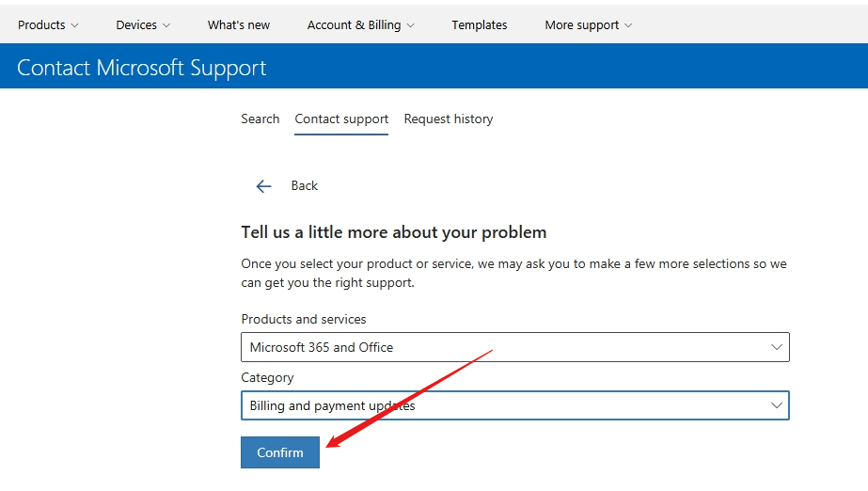Click the chevron beside Devices menu
The image size is (868, 491).
click(166, 25)
